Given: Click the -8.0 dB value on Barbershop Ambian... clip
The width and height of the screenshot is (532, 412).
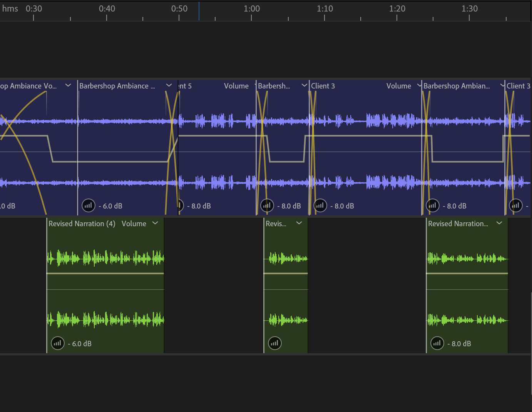Looking at the screenshot, I should (x=455, y=206).
